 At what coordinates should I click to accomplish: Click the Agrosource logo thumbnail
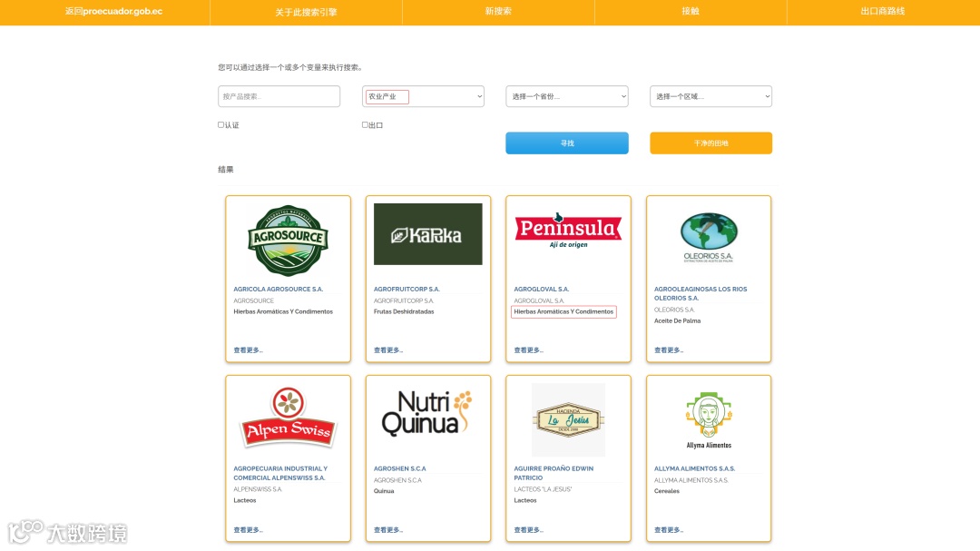click(289, 241)
